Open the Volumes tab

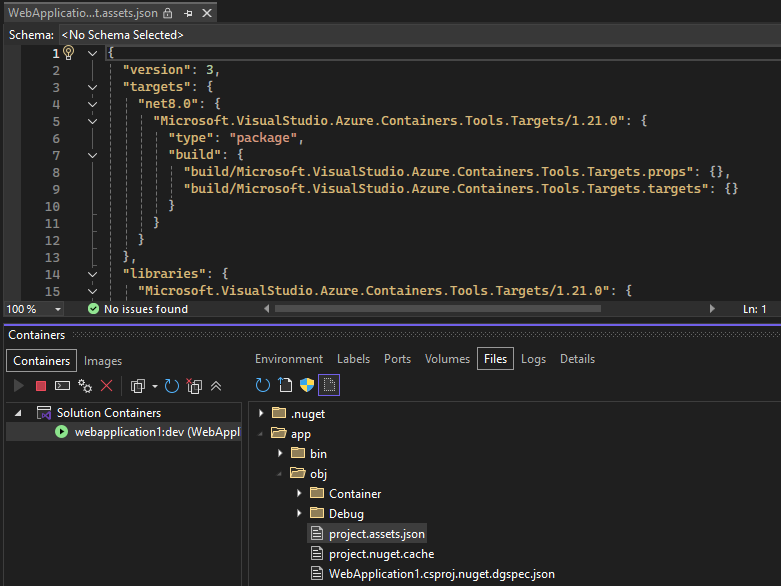[x=447, y=359]
